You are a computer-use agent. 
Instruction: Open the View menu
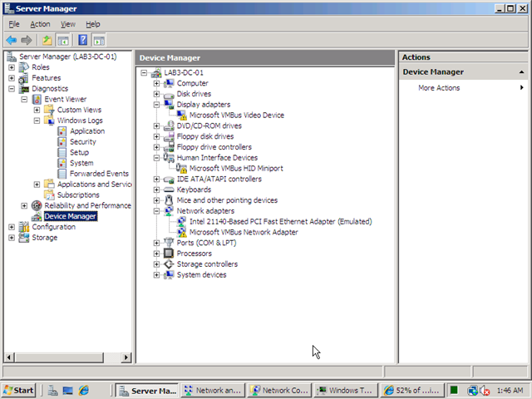click(x=68, y=24)
